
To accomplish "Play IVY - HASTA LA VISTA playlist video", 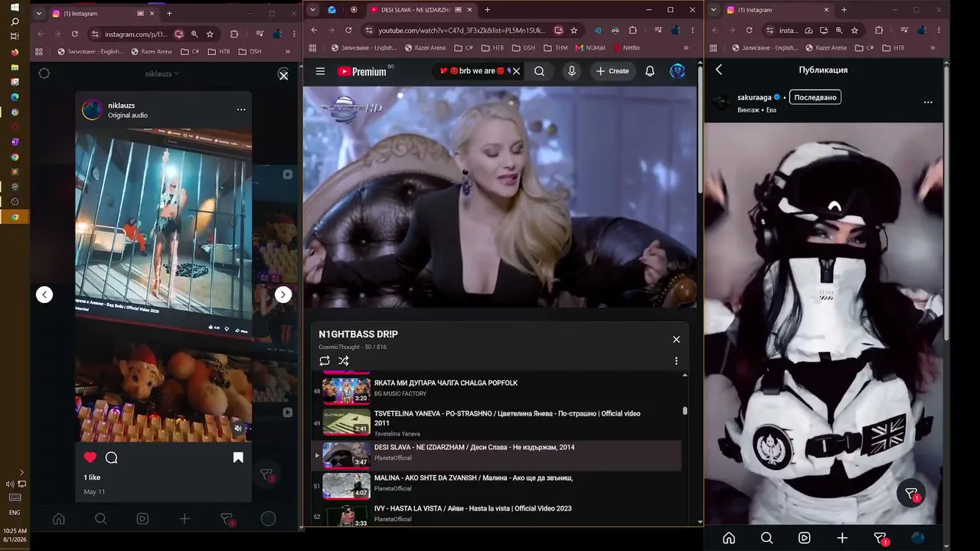I will tap(496, 515).
